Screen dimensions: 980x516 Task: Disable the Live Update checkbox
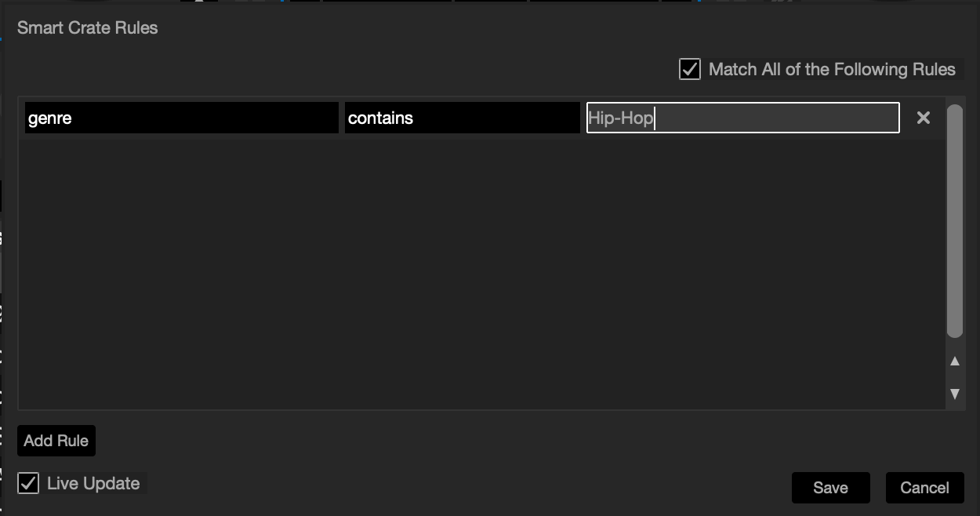click(28, 483)
